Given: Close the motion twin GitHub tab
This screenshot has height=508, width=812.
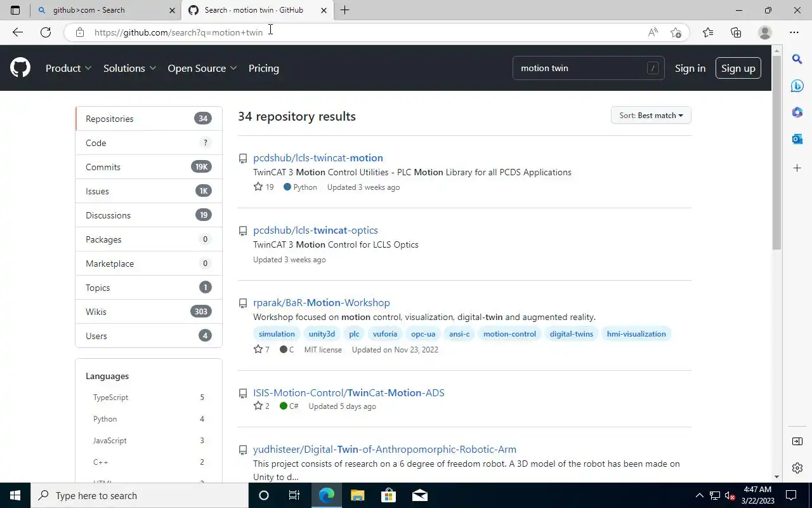Looking at the screenshot, I should (324, 10).
